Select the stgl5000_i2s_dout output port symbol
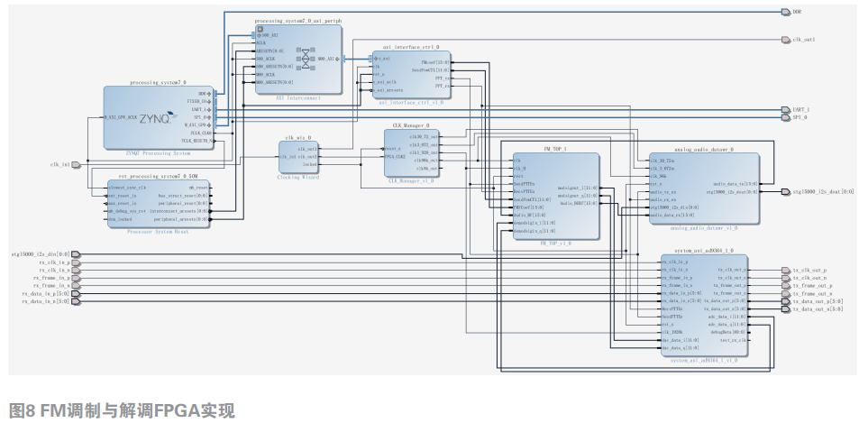868x423 pixels. coord(785,191)
